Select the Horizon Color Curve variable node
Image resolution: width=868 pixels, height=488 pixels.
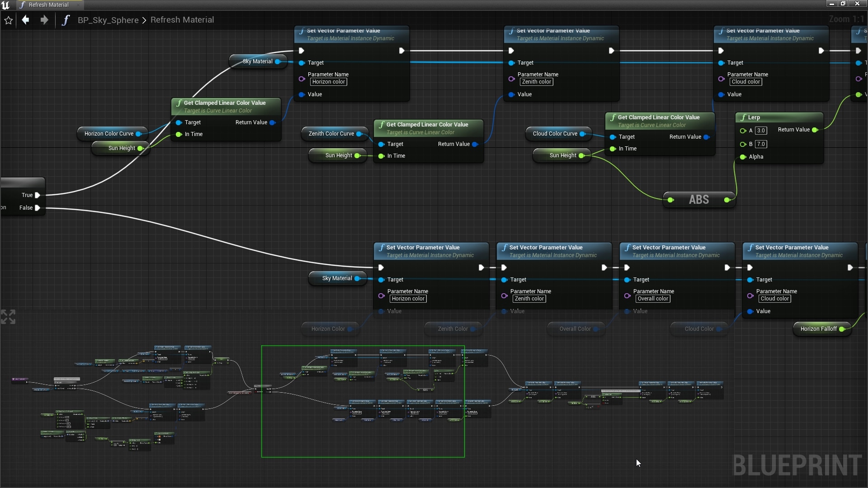coord(112,134)
